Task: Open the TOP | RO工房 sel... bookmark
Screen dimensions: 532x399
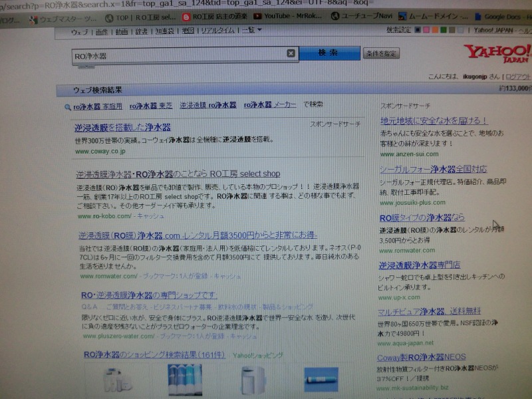Action: (140, 18)
